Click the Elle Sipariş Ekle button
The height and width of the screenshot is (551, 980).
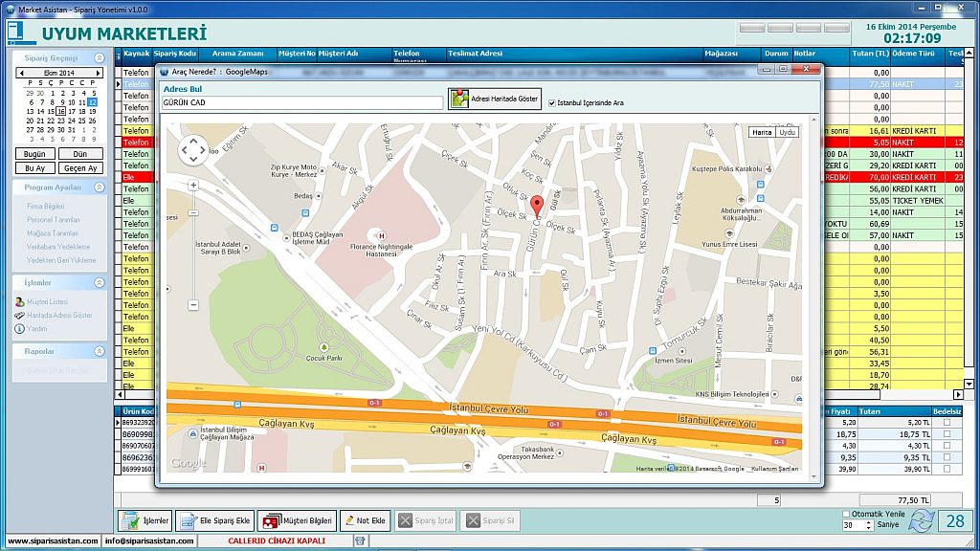tap(214, 520)
